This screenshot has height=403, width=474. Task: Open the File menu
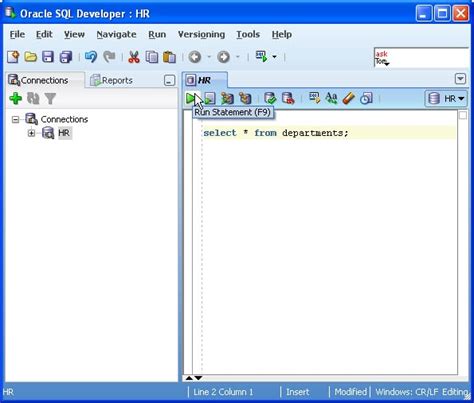17,34
